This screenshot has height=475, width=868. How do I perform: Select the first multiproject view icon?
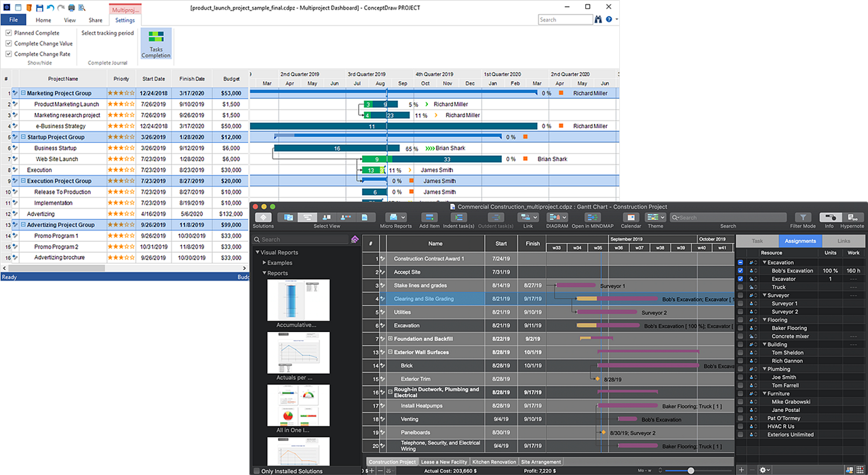pyautogui.click(x=289, y=218)
